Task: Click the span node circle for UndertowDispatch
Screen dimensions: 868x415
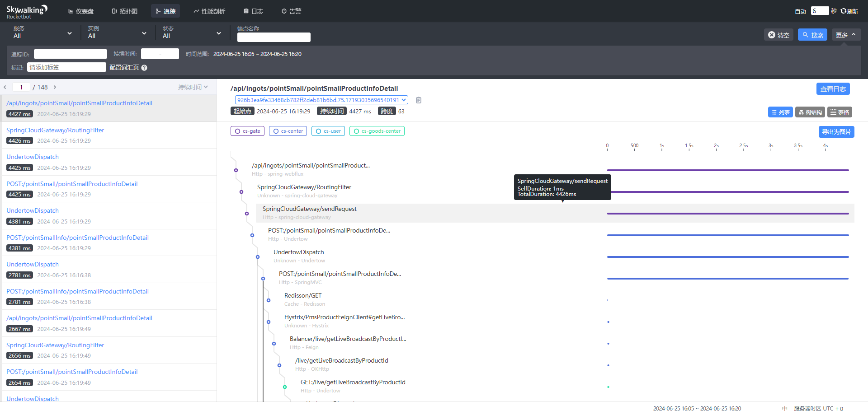Action: pos(258,257)
